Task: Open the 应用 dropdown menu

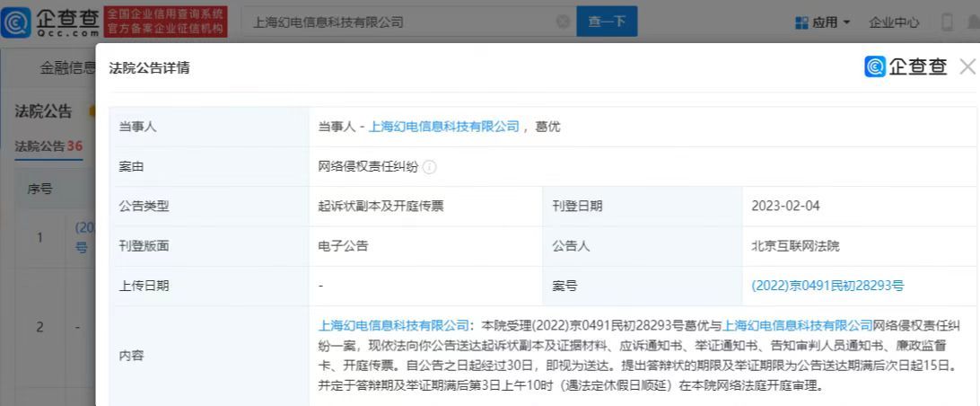Action: [822, 22]
